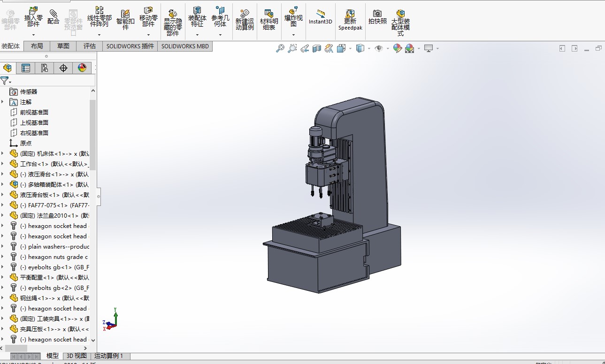The height and width of the screenshot is (364, 605).
Task: Click Exploded View (爆炸视图) icon
Action: click(293, 10)
